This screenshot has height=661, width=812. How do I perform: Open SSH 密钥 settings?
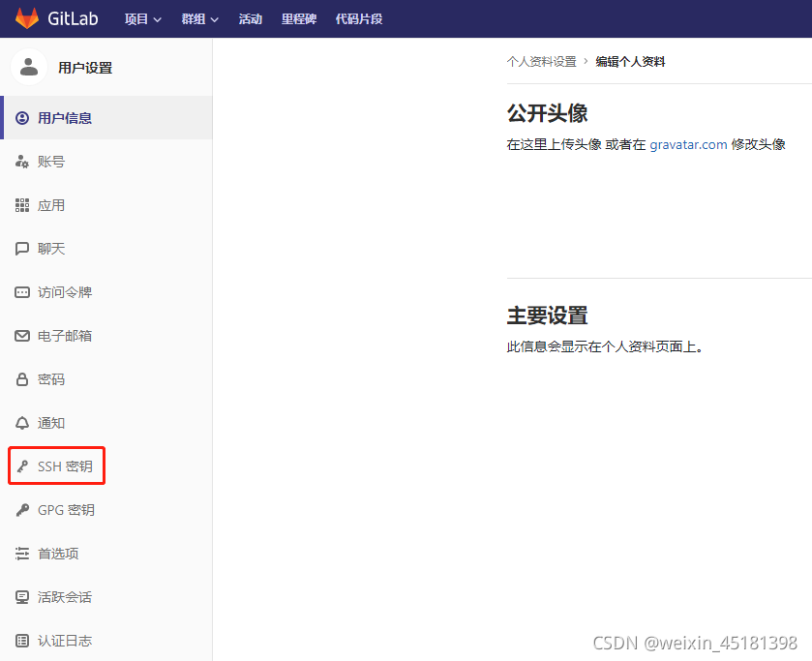pos(106,466)
